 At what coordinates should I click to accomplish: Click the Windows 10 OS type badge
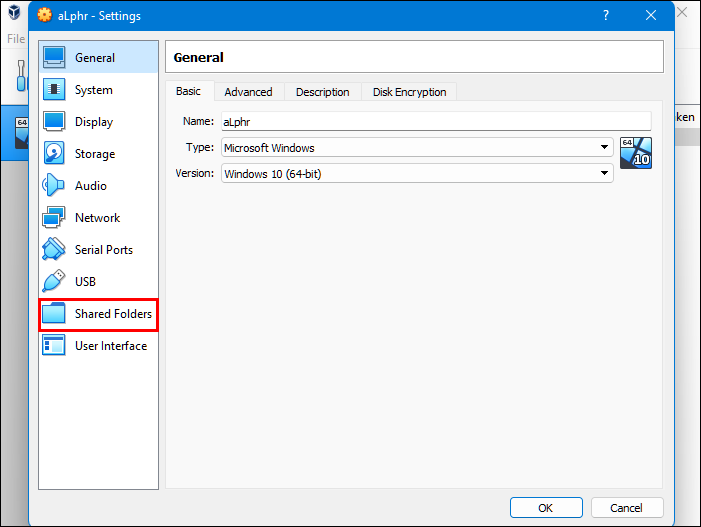coord(635,153)
